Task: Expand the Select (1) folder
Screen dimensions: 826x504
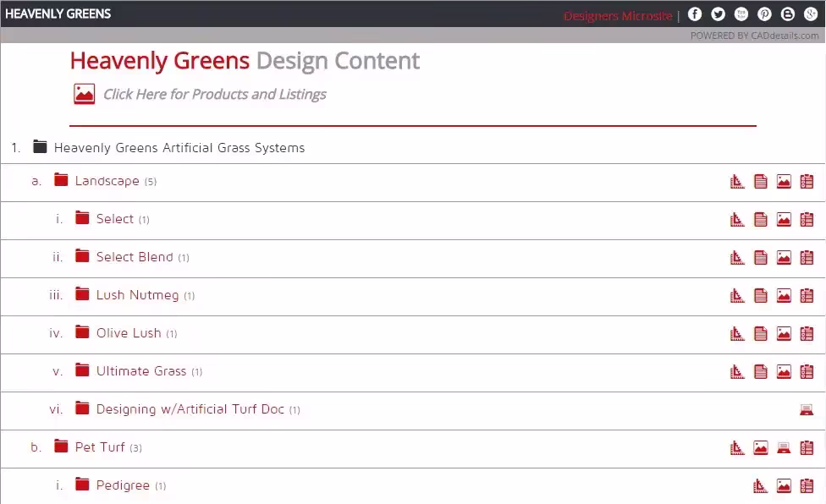Action: pyautogui.click(x=82, y=218)
